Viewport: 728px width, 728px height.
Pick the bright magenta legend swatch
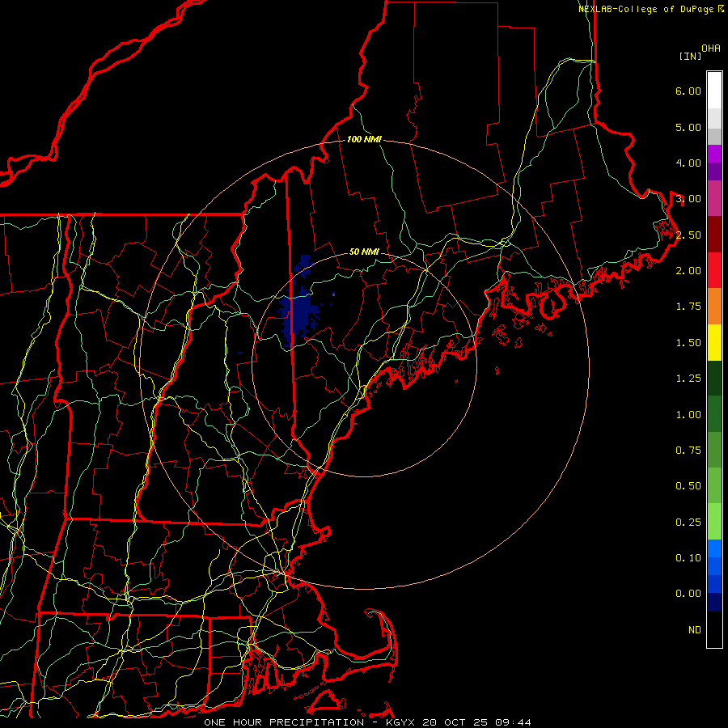[x=714, y=154]
